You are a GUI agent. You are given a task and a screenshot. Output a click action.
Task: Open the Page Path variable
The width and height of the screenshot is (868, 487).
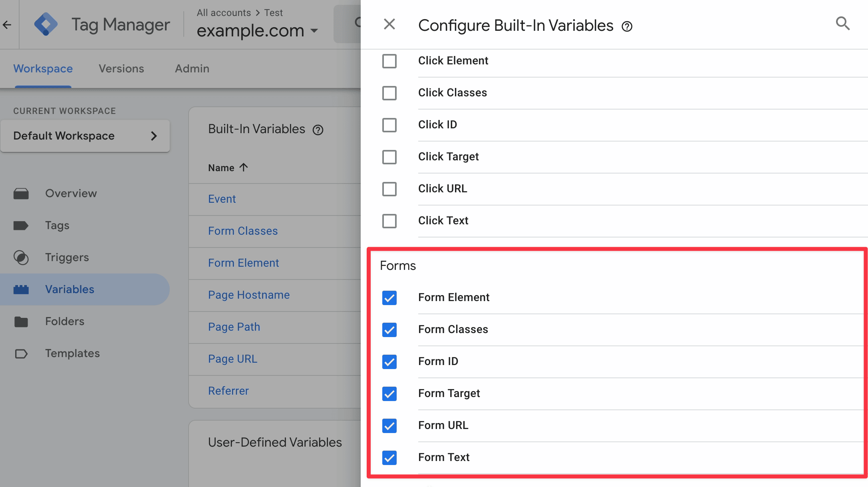234,327
